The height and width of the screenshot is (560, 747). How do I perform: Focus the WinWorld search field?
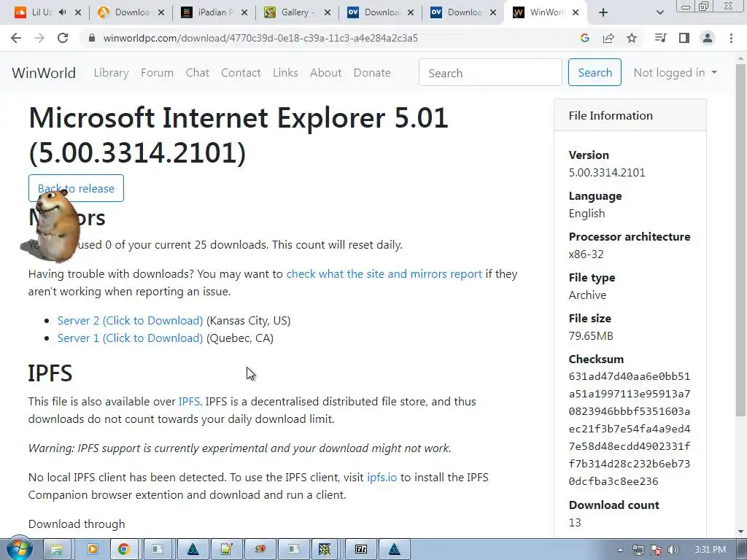pos(490,72)
